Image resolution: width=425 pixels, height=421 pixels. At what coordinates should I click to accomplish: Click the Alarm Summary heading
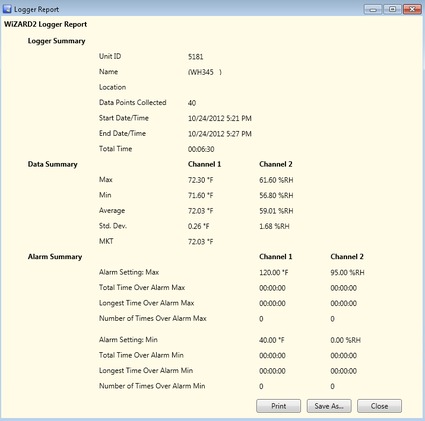coord(55,257)
